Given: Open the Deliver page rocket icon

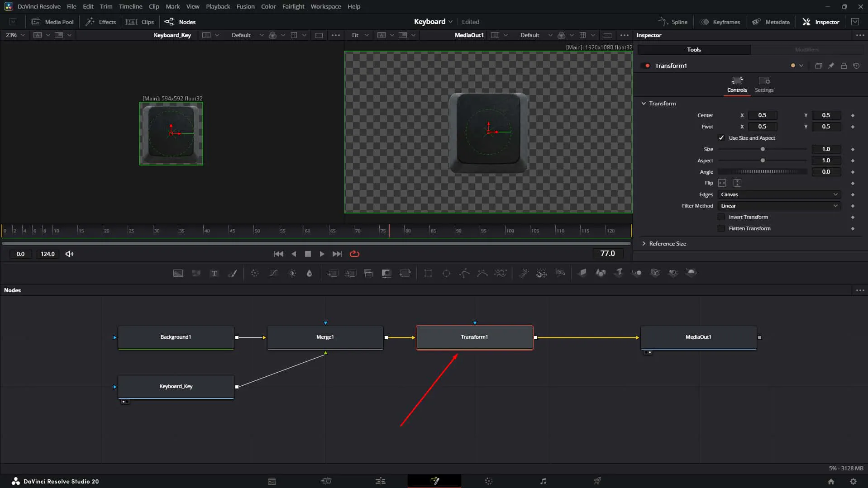Looking at the screenshot, I should pos(597,481).
